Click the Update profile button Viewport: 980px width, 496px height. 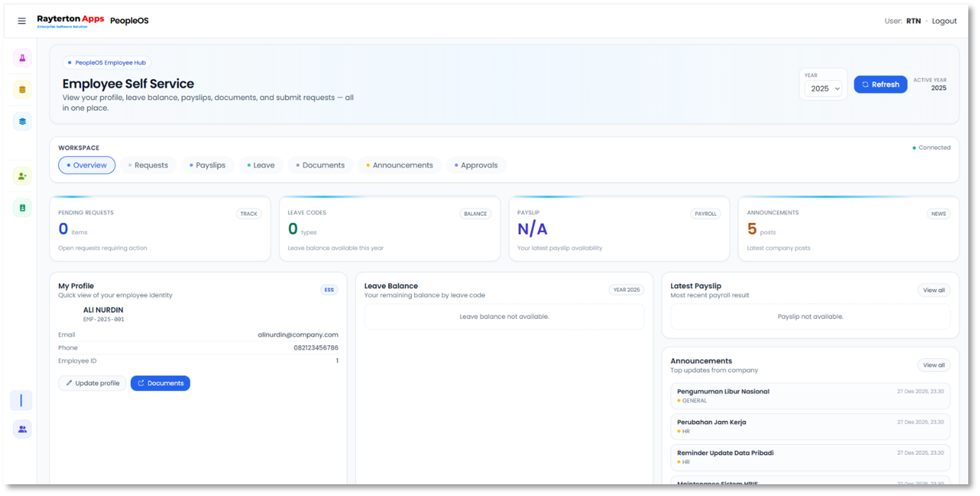pyautogui.click(x=93, y=383)
